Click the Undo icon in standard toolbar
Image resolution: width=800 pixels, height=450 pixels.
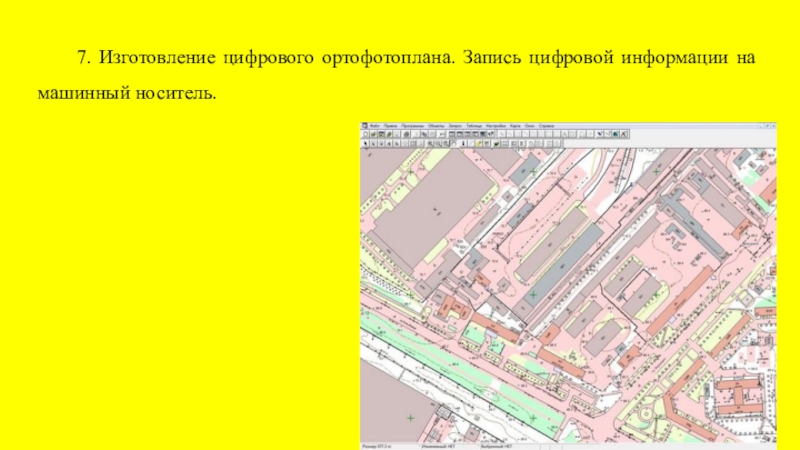(x=441, y=134)
